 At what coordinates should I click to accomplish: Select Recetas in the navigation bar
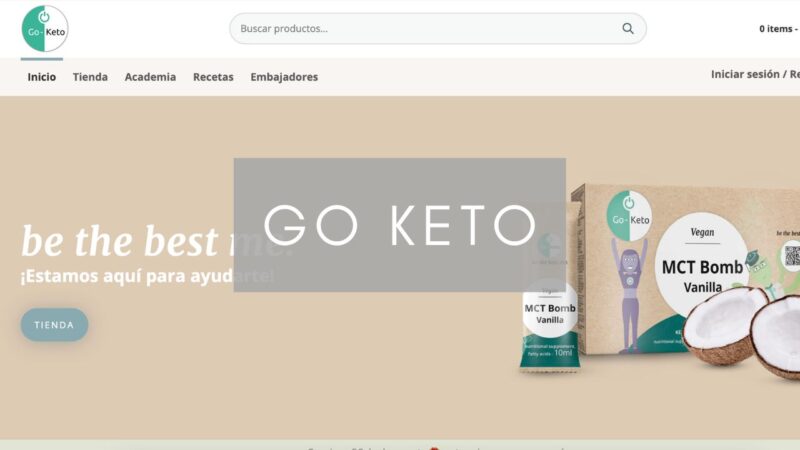coord(213,77)
